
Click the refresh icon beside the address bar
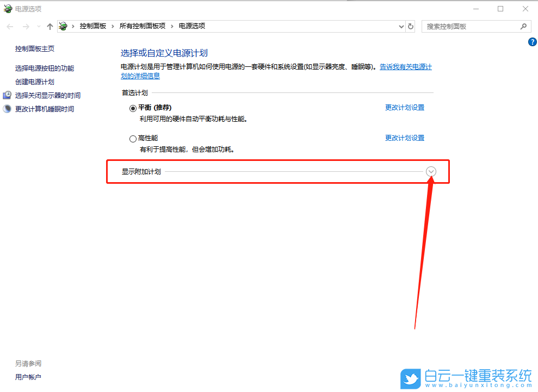[411, 26]
